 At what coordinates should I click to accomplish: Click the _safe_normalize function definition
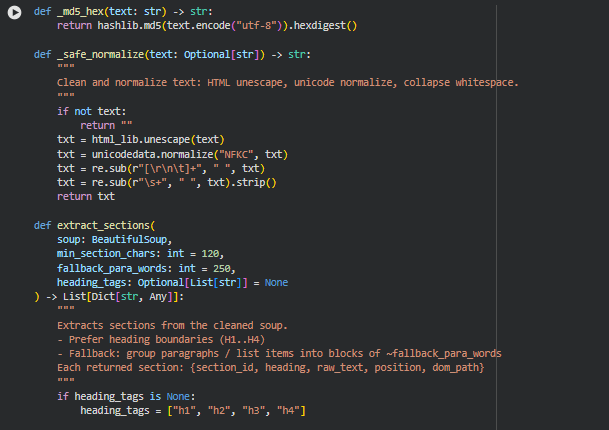pos(103,53)
